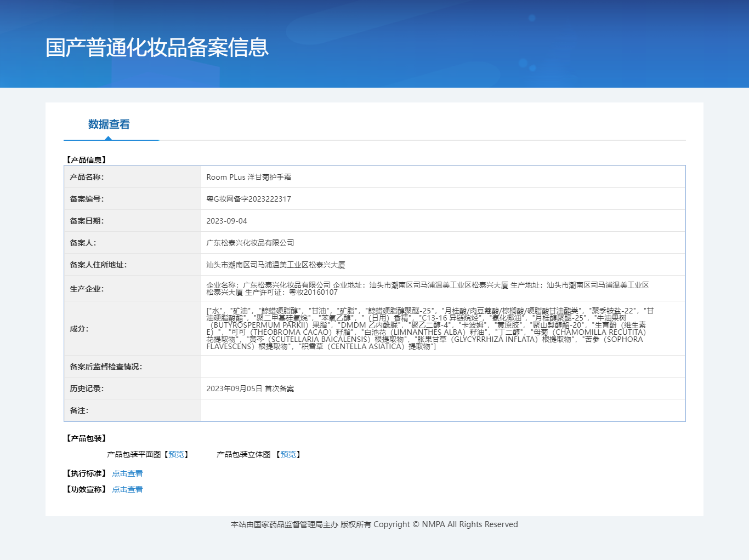Open 预览 link for 产品包装立体图
The width and height of the screenshot is (749, 560).
288,454
